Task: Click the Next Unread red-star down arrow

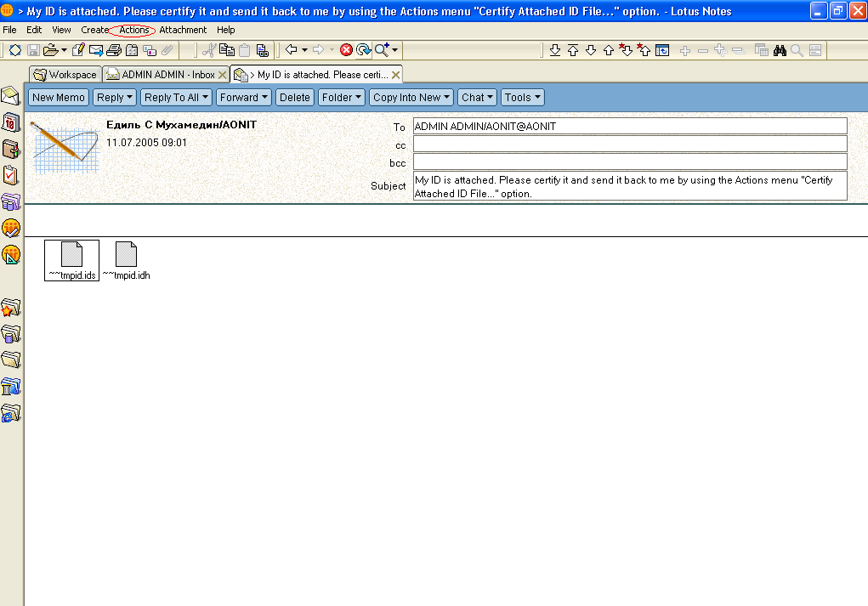Action: click(626, 50)
